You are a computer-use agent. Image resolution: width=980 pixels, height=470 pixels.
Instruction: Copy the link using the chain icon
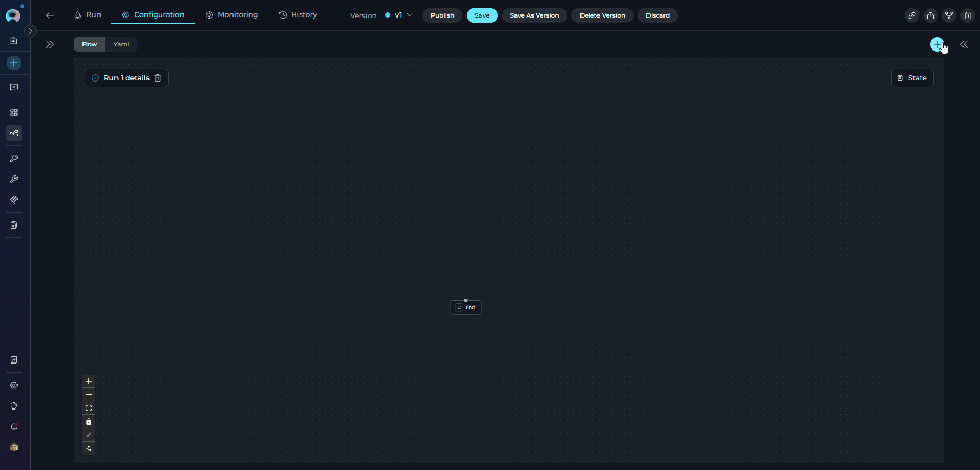(911, 15)
